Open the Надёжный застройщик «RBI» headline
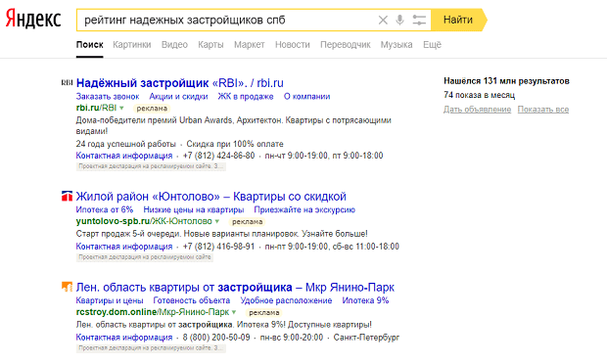The height and width of the screenshot is (364, 607). [x=179, y=83]
